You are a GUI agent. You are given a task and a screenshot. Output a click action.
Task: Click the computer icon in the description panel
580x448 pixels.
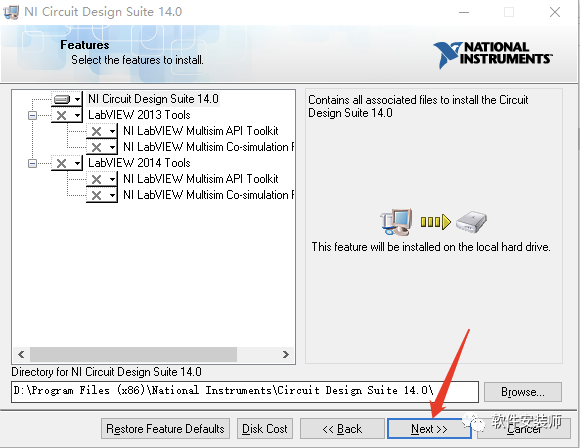tap(396, 221)
